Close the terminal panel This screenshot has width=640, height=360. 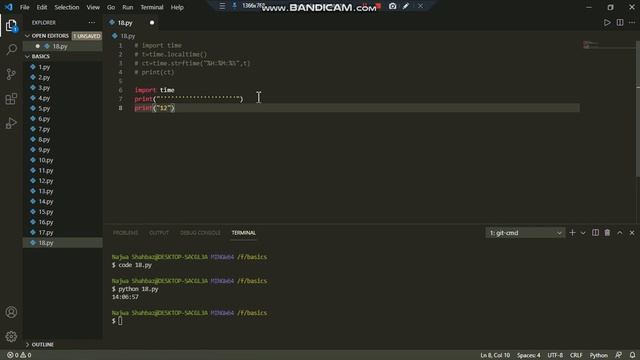click(x=632, y=233)
